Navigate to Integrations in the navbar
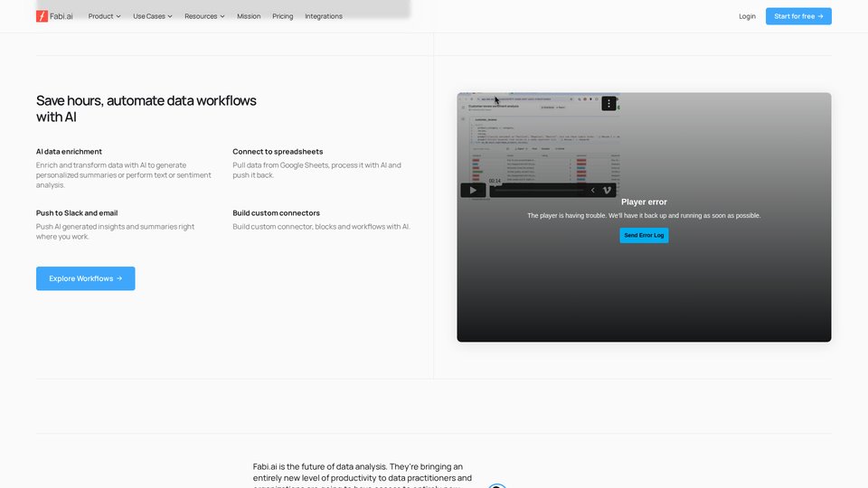868x488 pixels. 324,16
